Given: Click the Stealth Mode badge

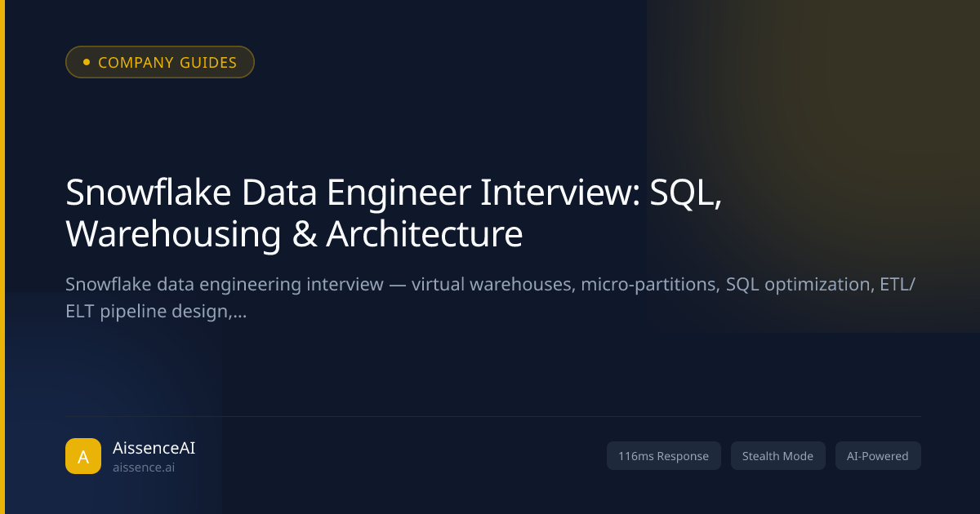Looking at the screenshot, I should 777,456.
